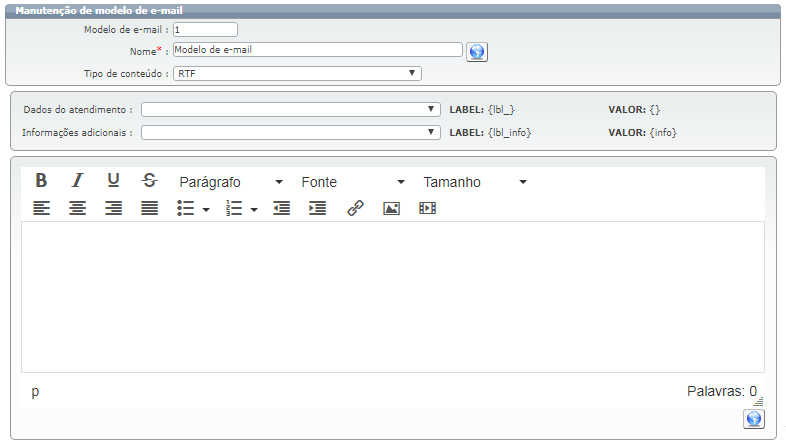The image size is (786, 444).
Task: Click the {info} valor placeholder
Action: point(663,132)
